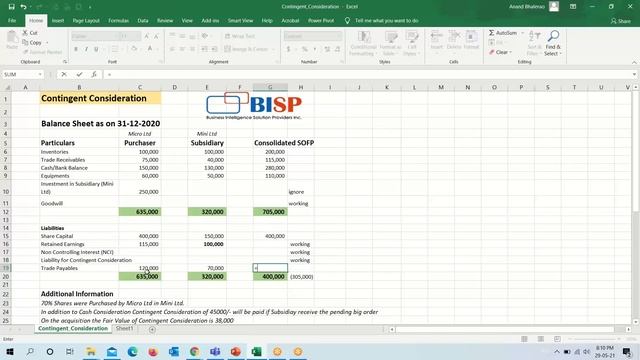Save the workbook via quick access toolbar
The image size is (640, 360).
[x=11, y=7]
